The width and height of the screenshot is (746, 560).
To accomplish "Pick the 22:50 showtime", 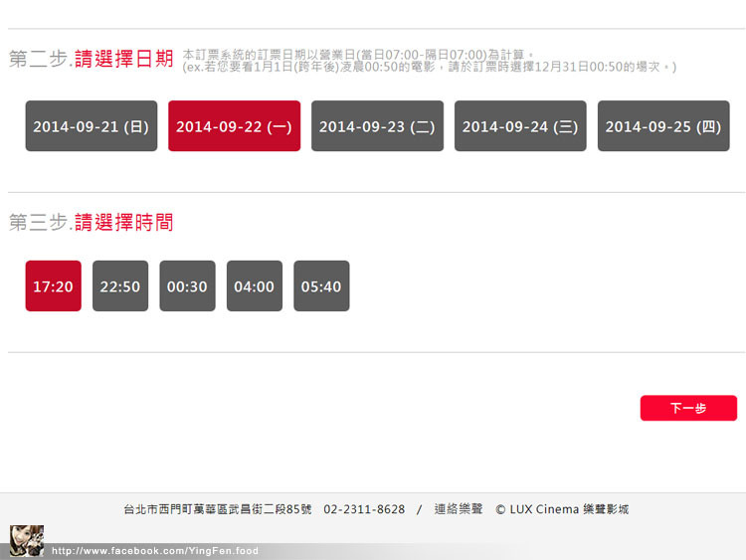I will coord(120,285).
